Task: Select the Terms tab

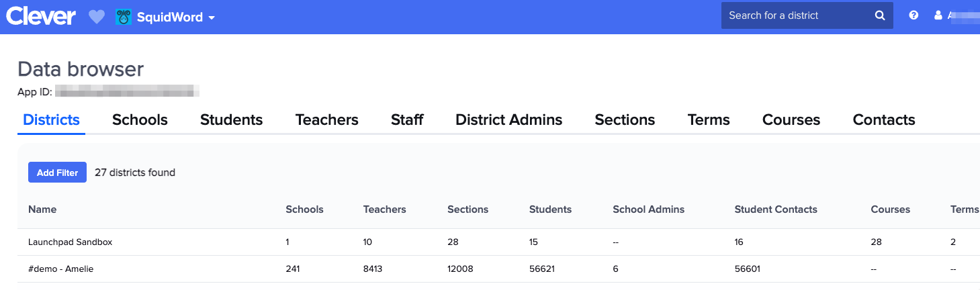Action: tap(709, 120)
